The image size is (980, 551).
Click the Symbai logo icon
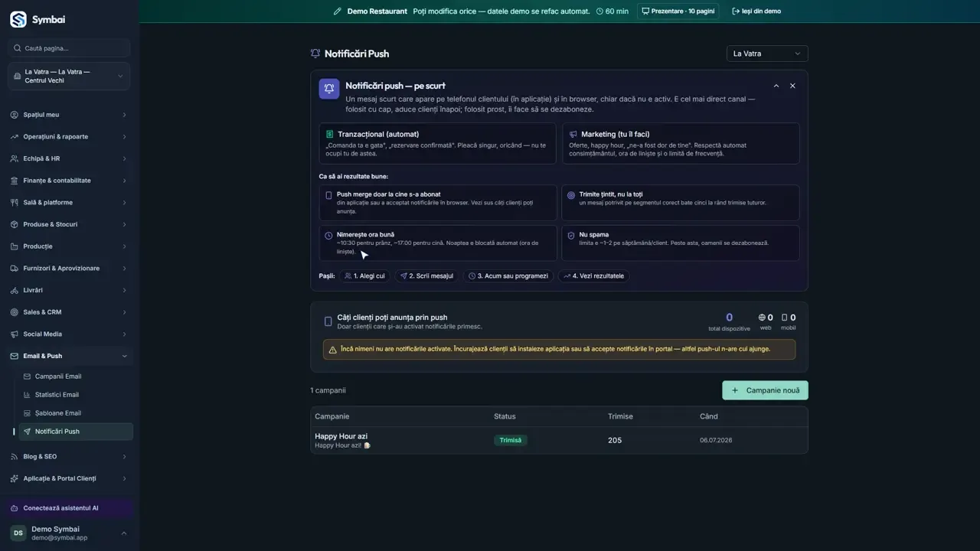point(18,19)
